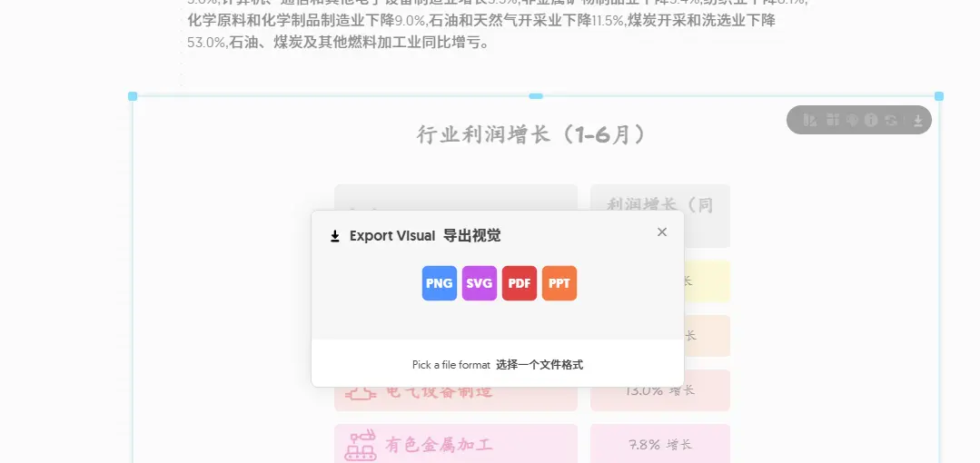Close the Export Visual dialog
This screenshot has width=980, height=463.
pyautogui.click(x=662, y=232)
